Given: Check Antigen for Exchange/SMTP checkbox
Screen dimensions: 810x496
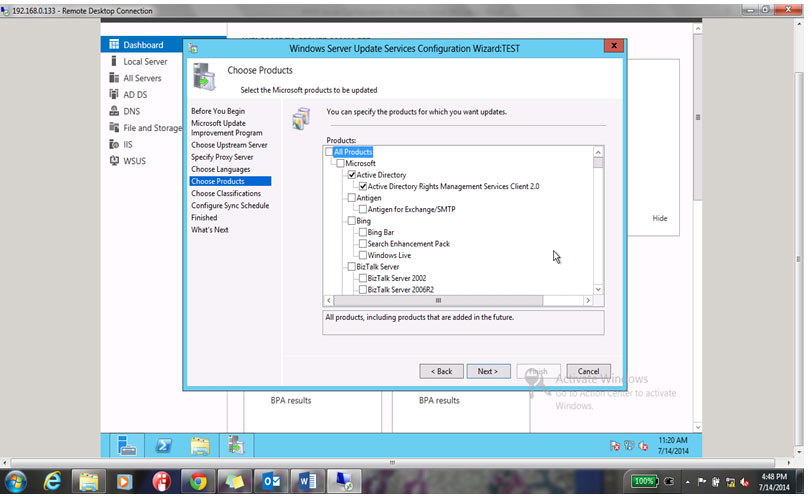Looking at the screenshot, I should (363, 209).
